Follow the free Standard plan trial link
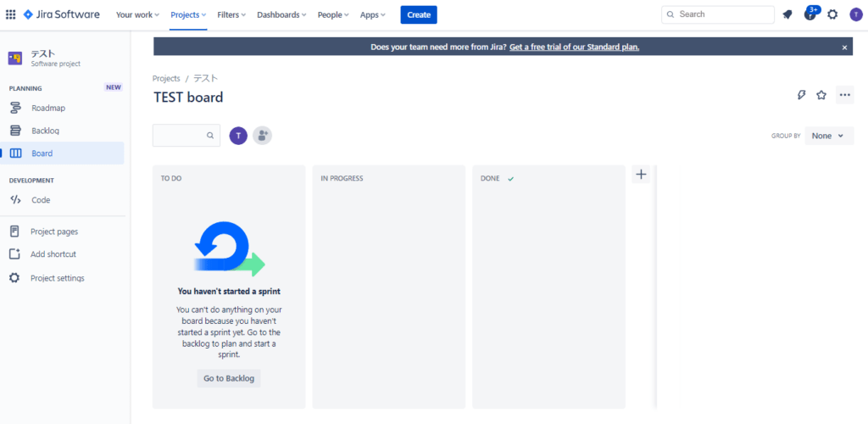The width and height of the screenshot is (868, 424). click(x=574, y=47)
